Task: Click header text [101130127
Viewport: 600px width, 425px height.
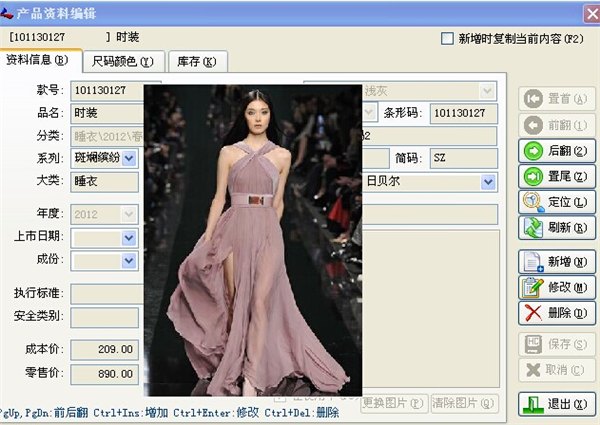Action: coord(37,37)
